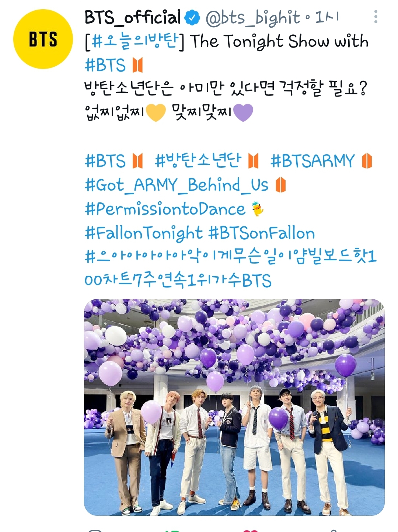
Task: Select the #Got_ARMY_Behind_Us hashtag
Action: pyautogui.click(x=177, y=185)
